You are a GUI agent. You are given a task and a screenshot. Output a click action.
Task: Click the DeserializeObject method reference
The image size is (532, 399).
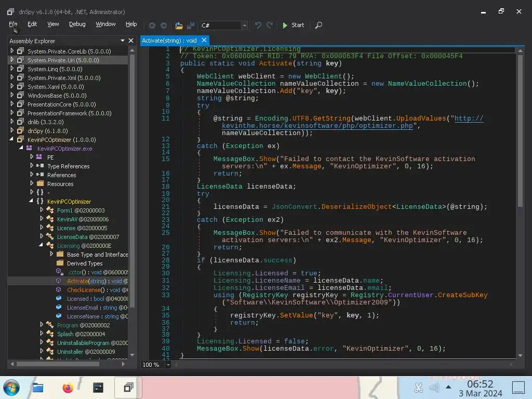tap(356, 207)
